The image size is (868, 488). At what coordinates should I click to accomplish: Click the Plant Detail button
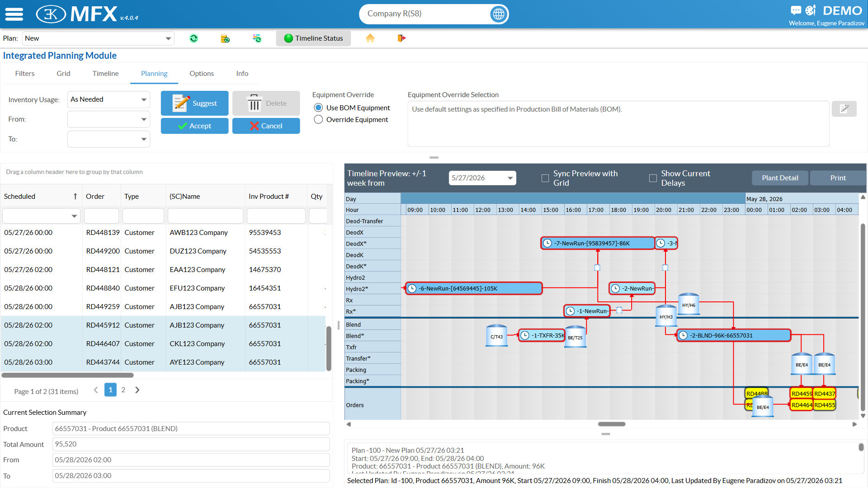(780, 178)
